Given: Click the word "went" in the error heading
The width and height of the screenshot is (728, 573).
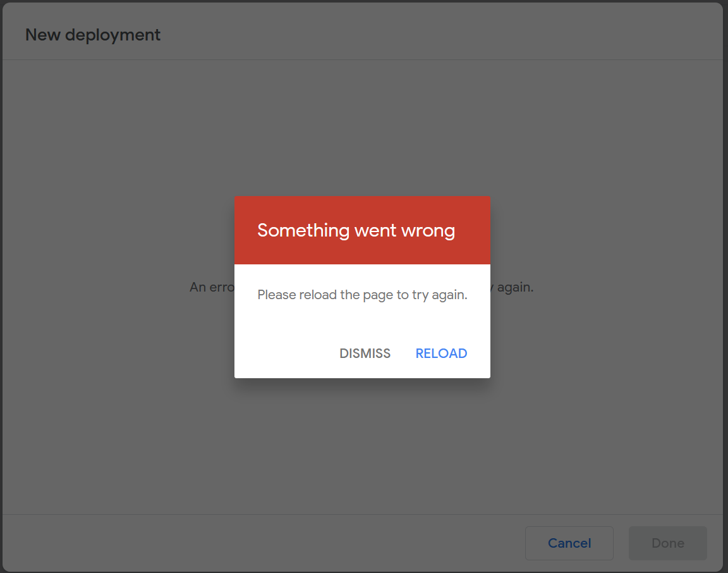Looking at the screenshot, I should click(x=375, y=231).
